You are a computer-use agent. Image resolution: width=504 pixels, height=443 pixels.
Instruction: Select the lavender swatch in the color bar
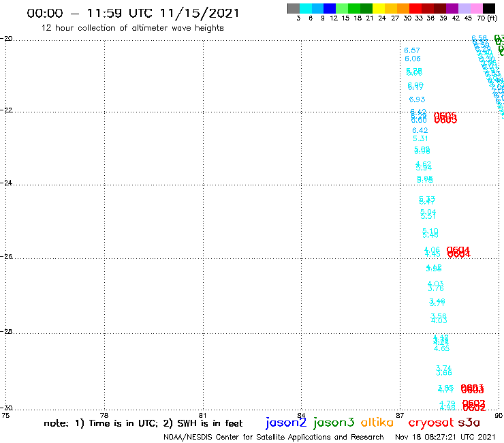(x=464, y=8)
